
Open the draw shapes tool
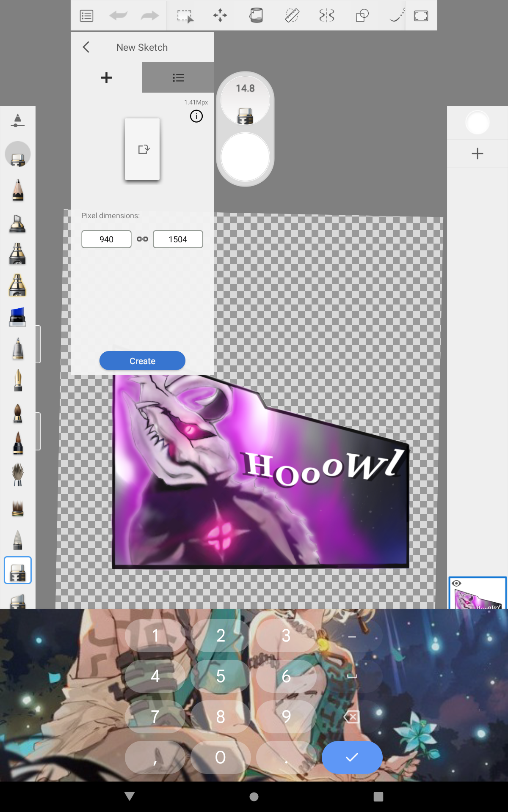click(362, 16)
